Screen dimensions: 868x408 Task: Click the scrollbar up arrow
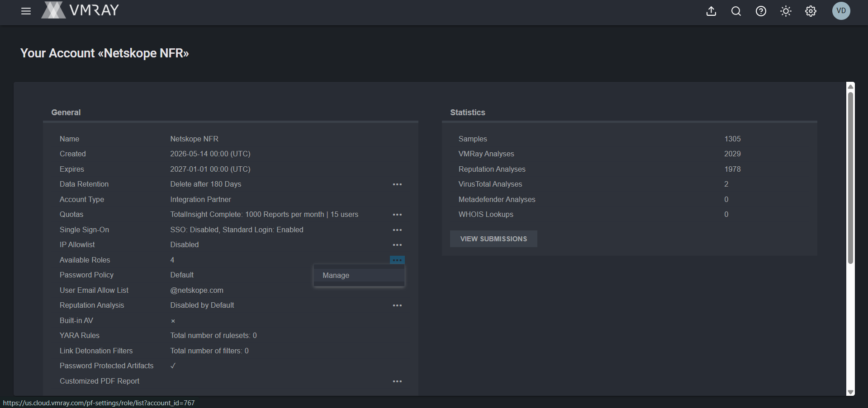click(x=850, y=86)
